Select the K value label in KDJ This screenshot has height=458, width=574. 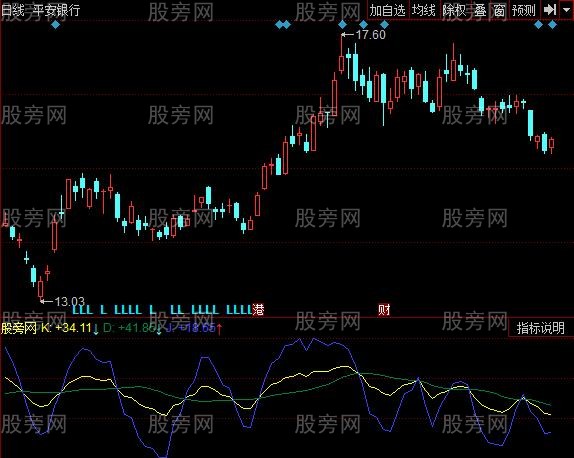(x=66, y=328)
